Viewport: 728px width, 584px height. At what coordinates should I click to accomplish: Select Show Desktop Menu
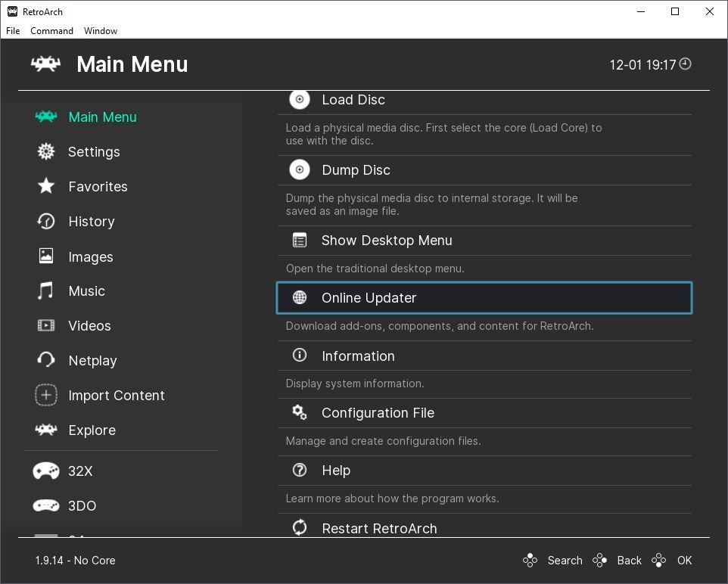387,240
